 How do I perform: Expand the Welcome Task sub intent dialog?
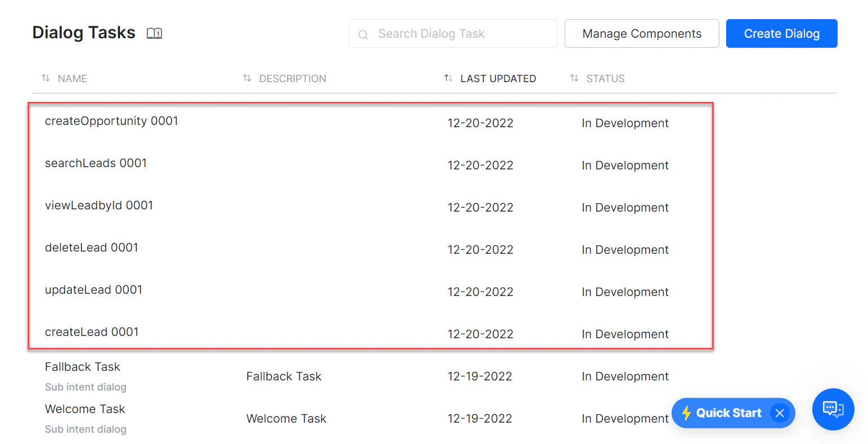point(85,429)
